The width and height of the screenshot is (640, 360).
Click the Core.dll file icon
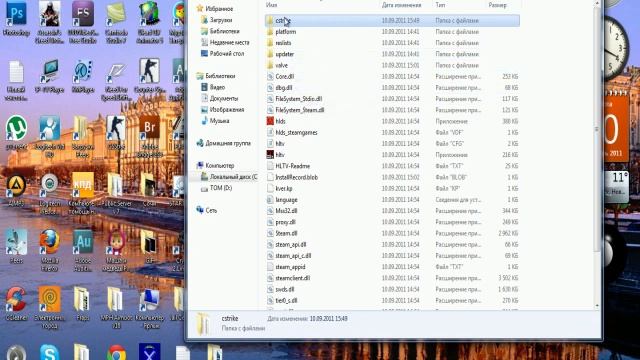point(270,76)
